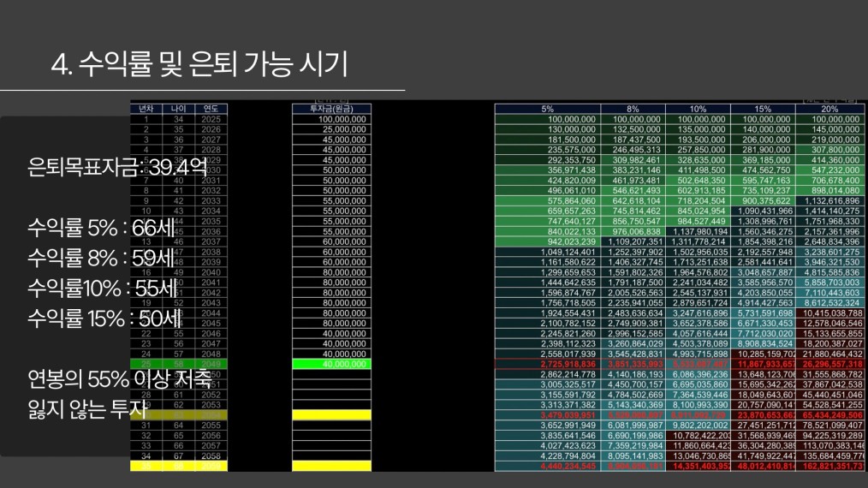This screenshot has height=488, width=868.
Task: Click the 은퇴목표자금 39.4억 text
Action: (x=117, y=167)
